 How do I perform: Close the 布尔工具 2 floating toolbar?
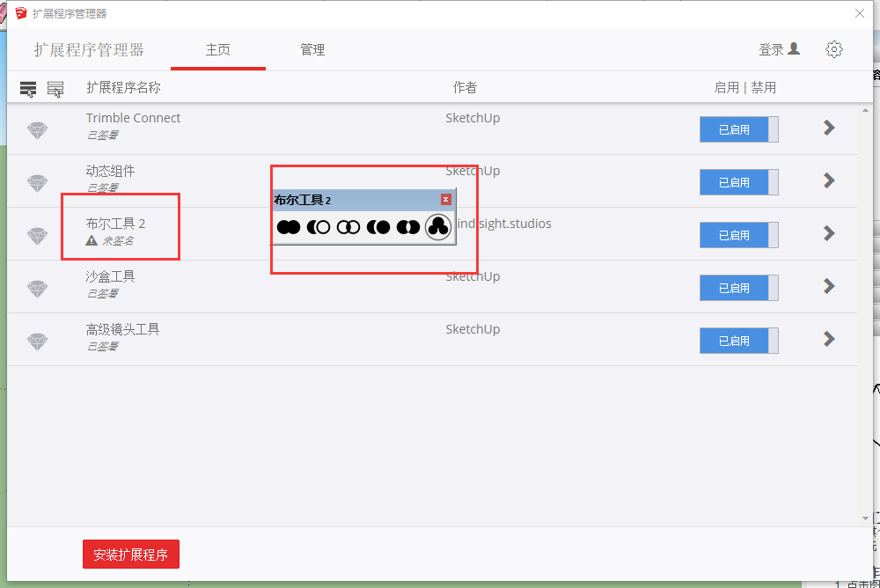click(445, 199)
